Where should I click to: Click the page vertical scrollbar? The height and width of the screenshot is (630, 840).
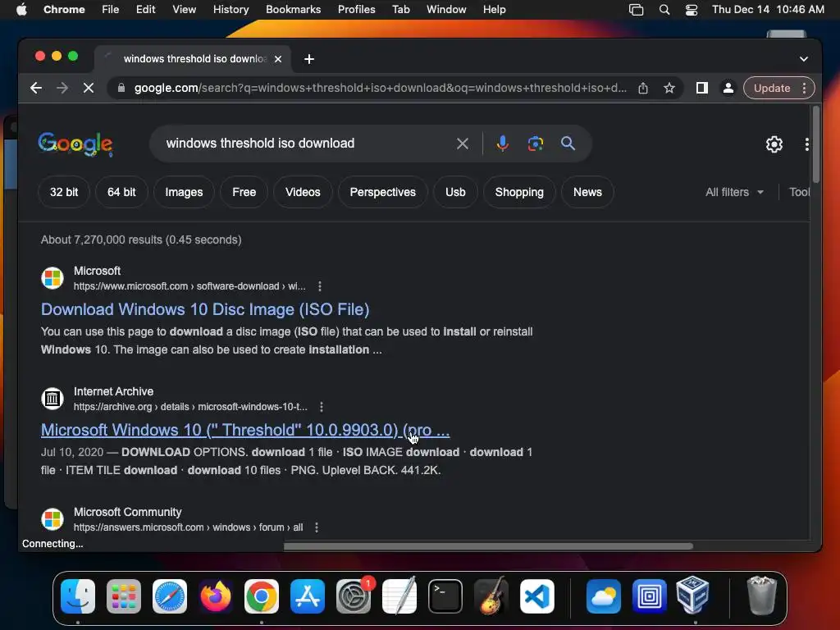816,144
